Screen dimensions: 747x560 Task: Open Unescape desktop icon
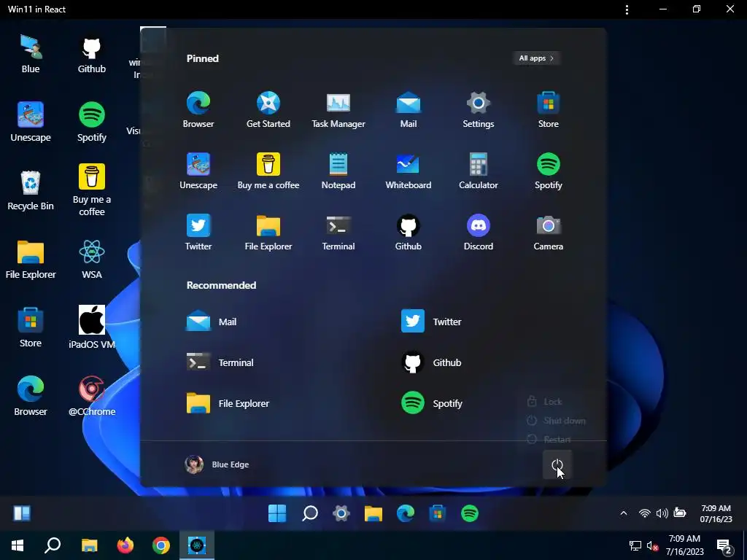(x=31, y=122)
